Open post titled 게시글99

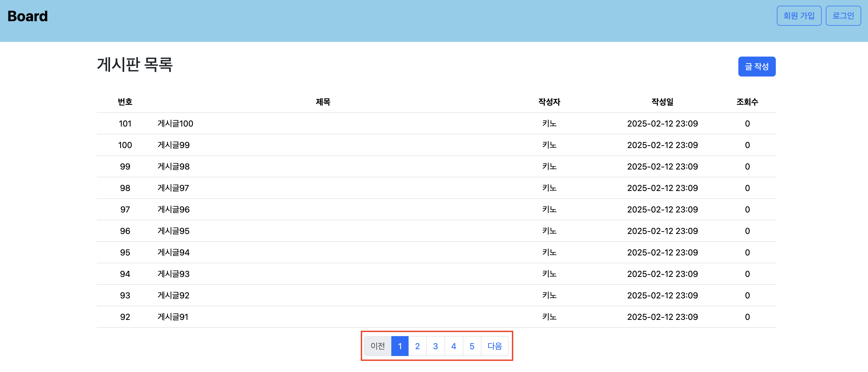tap(174, 145)
